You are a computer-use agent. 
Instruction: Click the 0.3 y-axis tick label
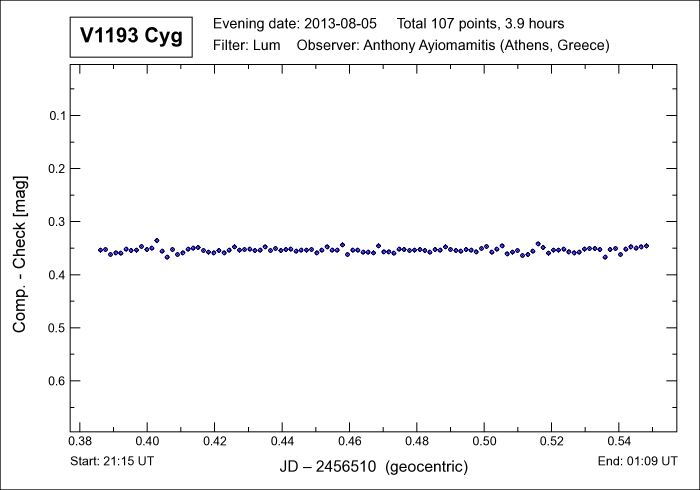57,222
